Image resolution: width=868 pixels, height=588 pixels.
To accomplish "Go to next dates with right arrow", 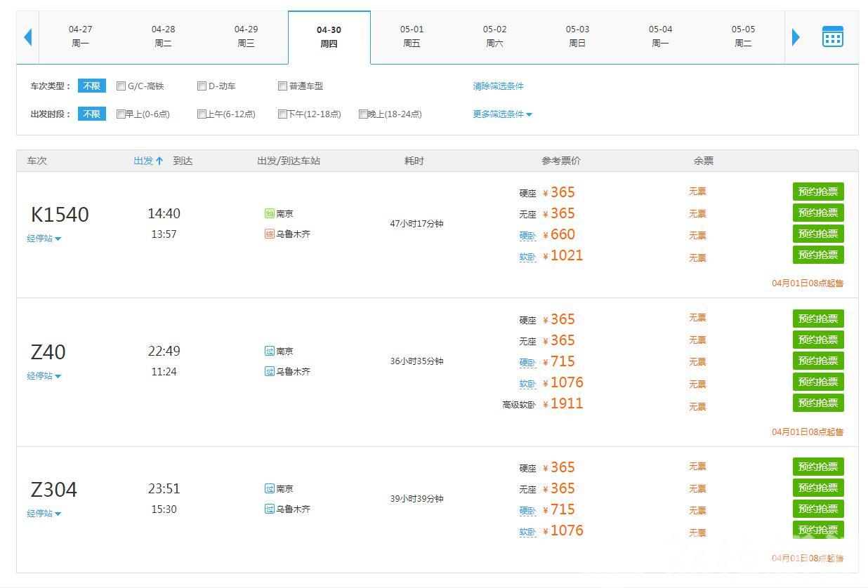I will [x=796, y=36].
